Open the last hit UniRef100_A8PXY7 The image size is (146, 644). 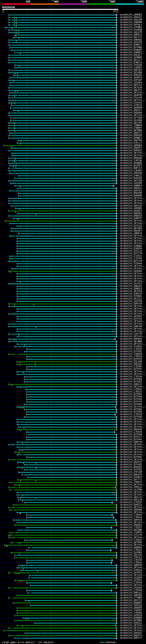coord(131,638)
